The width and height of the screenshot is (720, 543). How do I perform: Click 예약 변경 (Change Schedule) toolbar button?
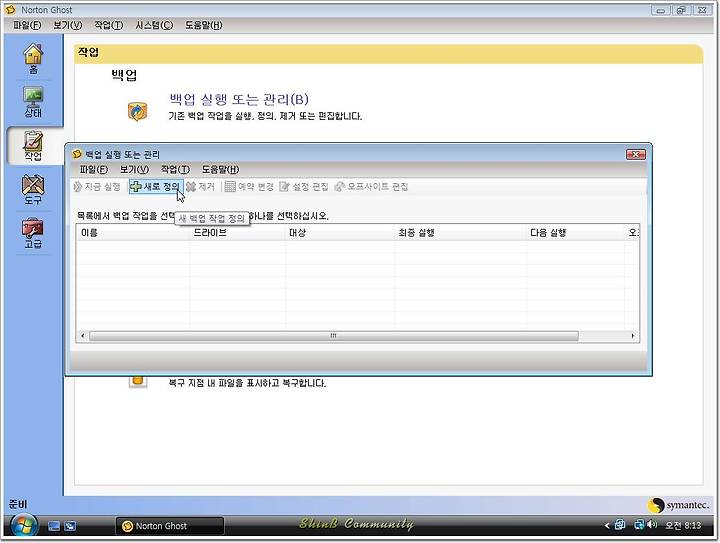tap(249, 186)
